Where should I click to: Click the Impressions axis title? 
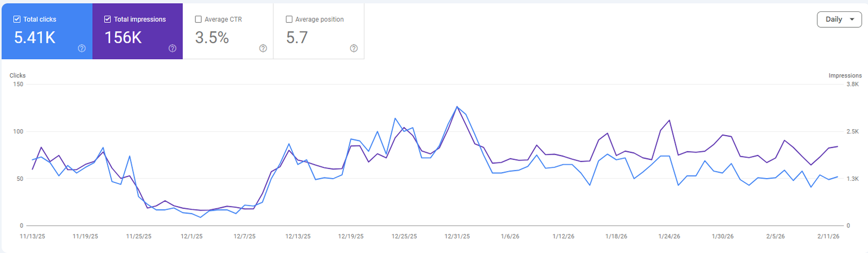(845, 75)
